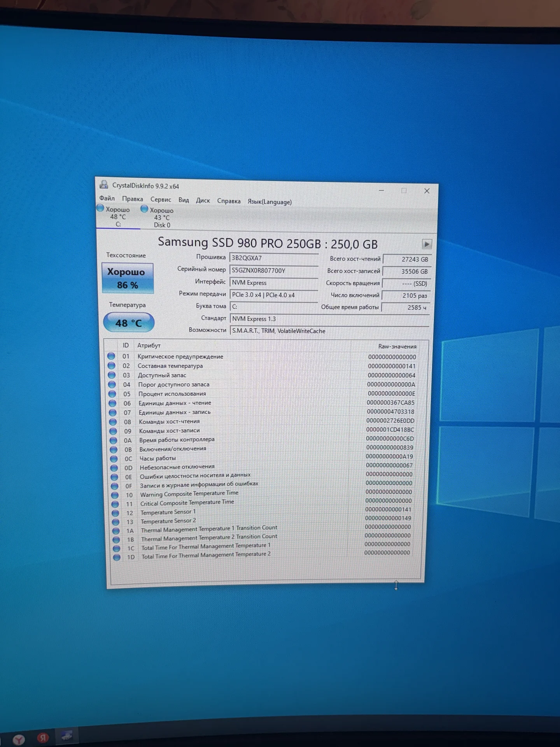The image size is (560, 747).
Task: Click the Общее время работы value 2585 ч
Action: click(405, 307)
